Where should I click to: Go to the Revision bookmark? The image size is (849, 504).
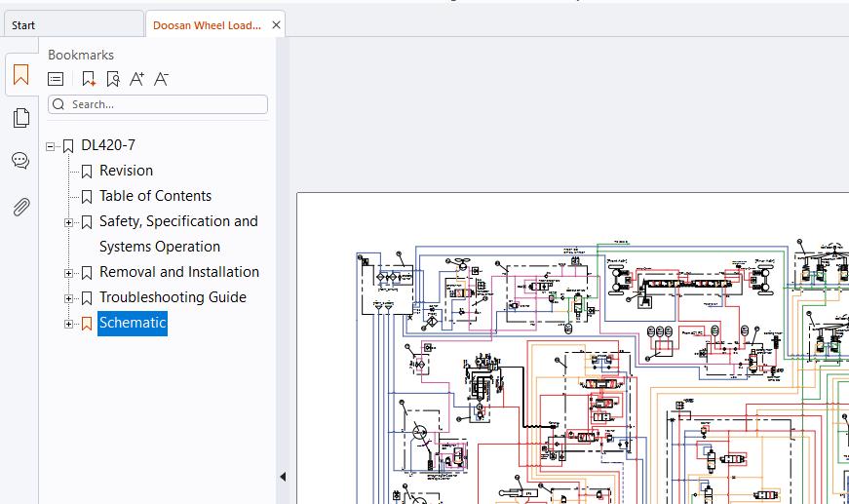(126, 171)
